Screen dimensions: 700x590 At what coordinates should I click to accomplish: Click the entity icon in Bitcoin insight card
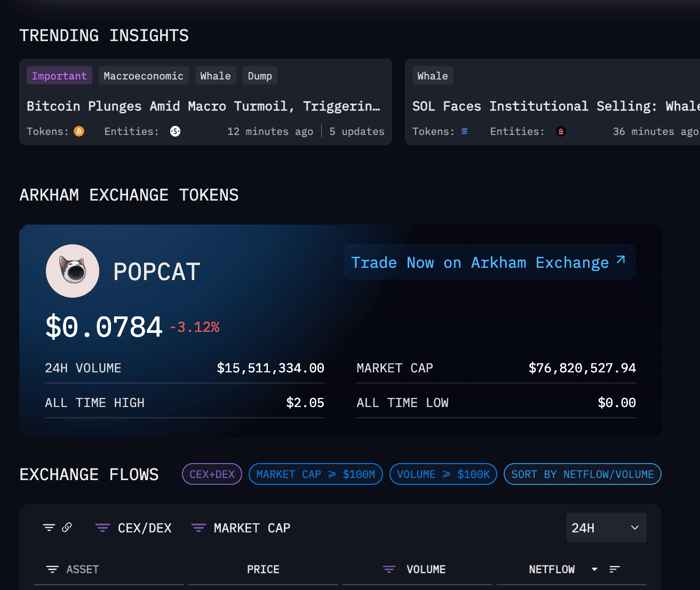175,131
